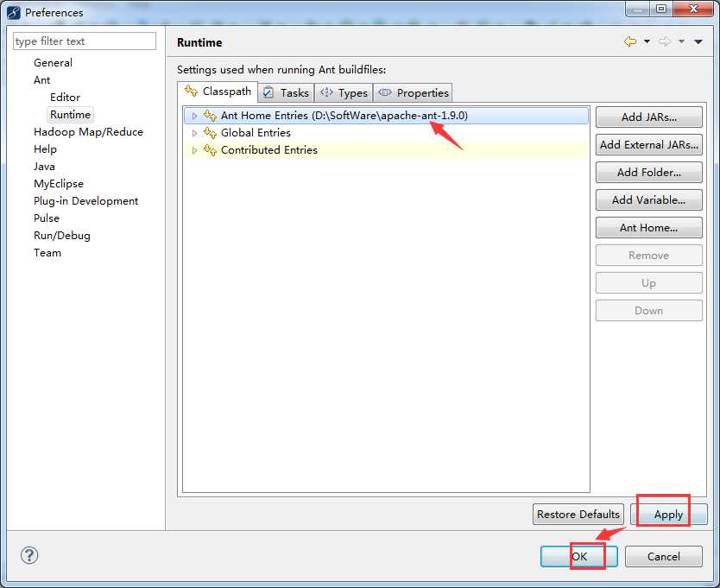Click the Add Variable... button
Screen dimensions: 720x588
tap(649, 199)
